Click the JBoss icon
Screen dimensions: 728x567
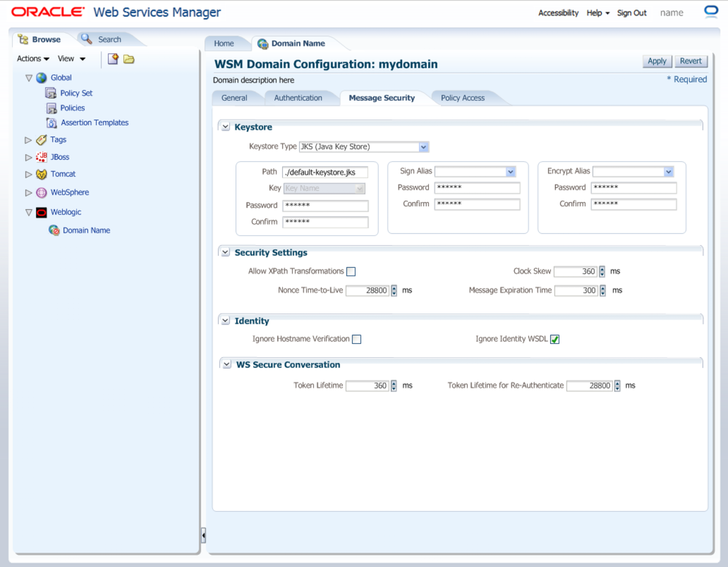[x=41, y=157]
